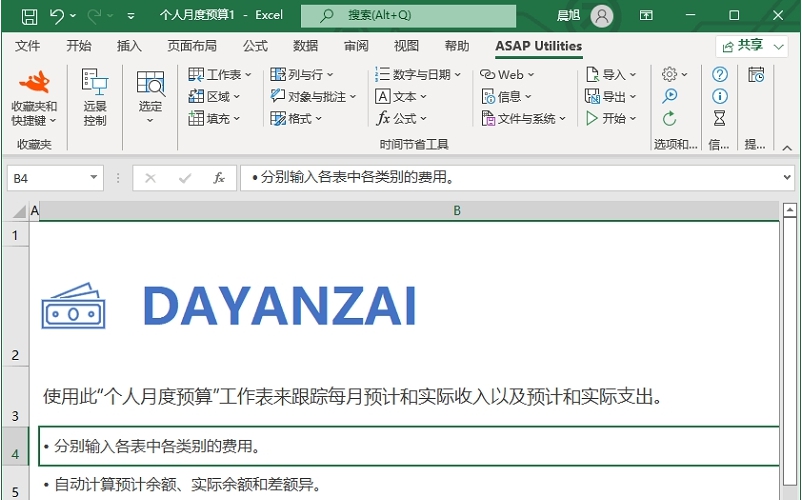803x500 pixels.
Task: Switch to the 数据 tab
Action: (x=306, y=46)
